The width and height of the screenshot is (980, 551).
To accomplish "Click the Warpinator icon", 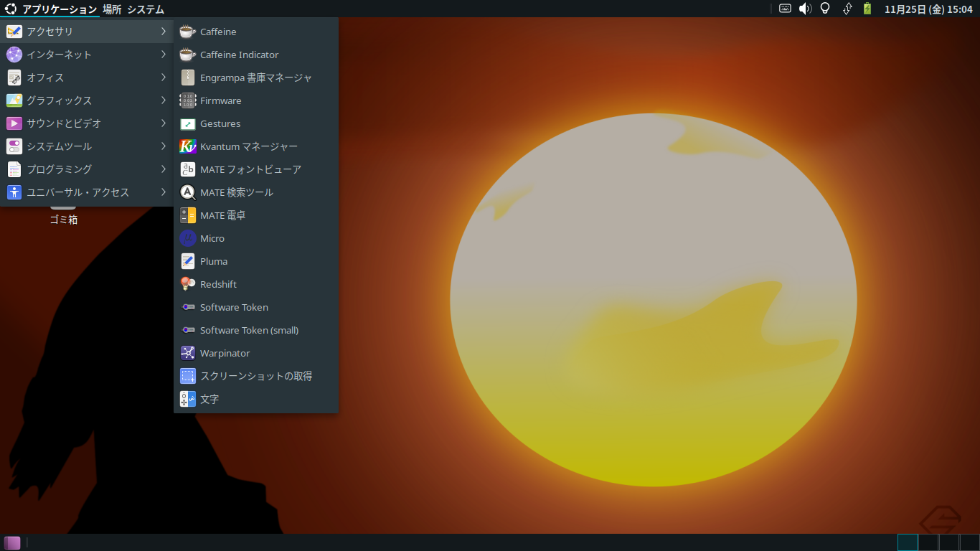I will (187, 353).
